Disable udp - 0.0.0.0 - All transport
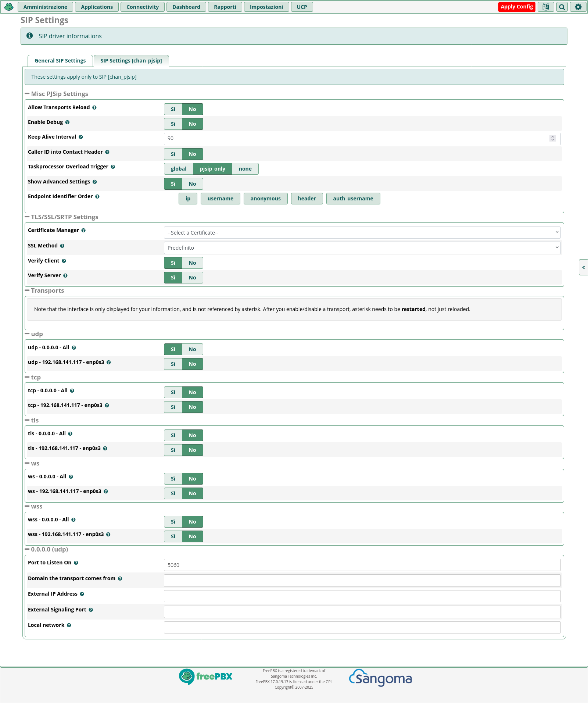Screen dimensions: 588x703 coord(193,349)
